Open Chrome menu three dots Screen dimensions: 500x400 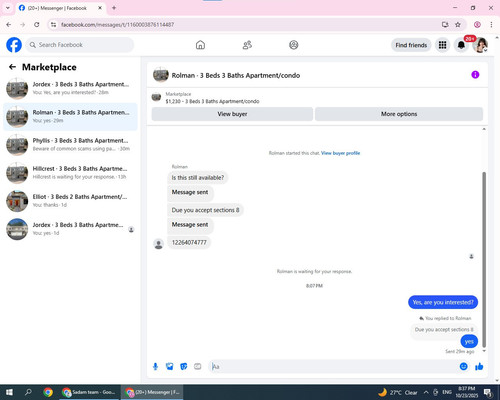(491, 25)
